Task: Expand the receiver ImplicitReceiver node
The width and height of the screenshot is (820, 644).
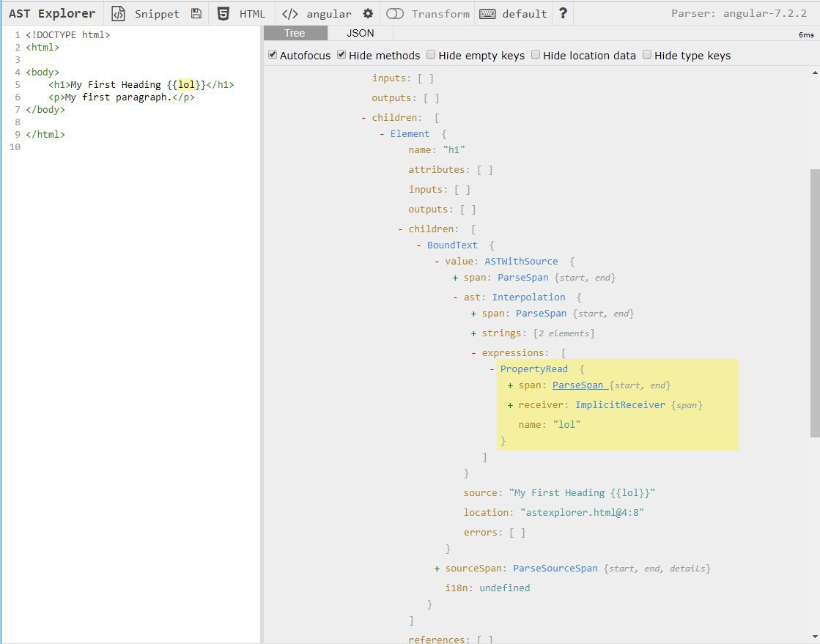Action: pos(510,405)
